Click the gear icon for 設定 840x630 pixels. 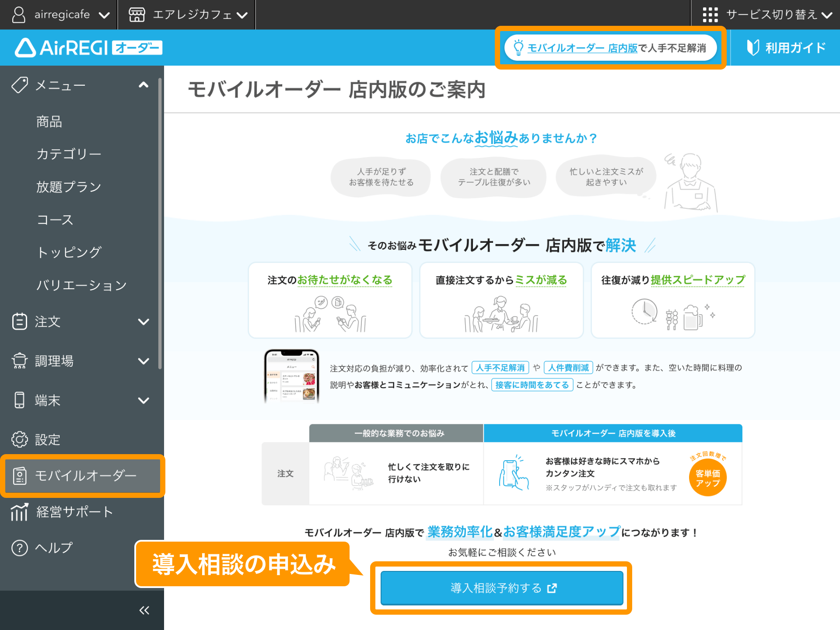[x=19, y=440]
